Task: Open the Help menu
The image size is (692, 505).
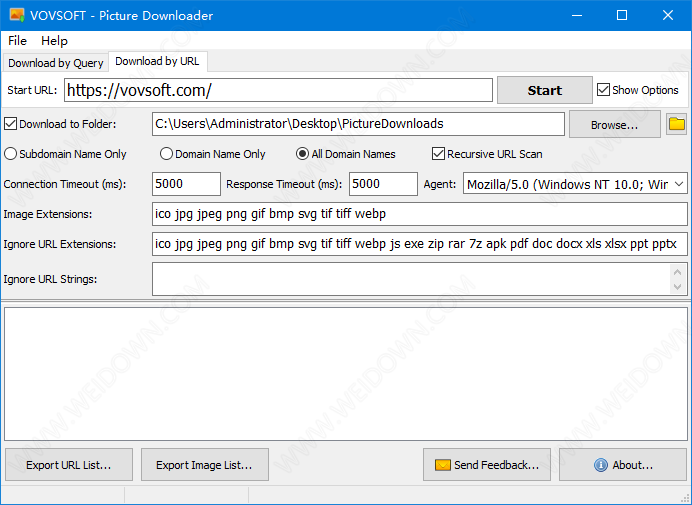Action: pyautogui.click(x=54, y=41)
